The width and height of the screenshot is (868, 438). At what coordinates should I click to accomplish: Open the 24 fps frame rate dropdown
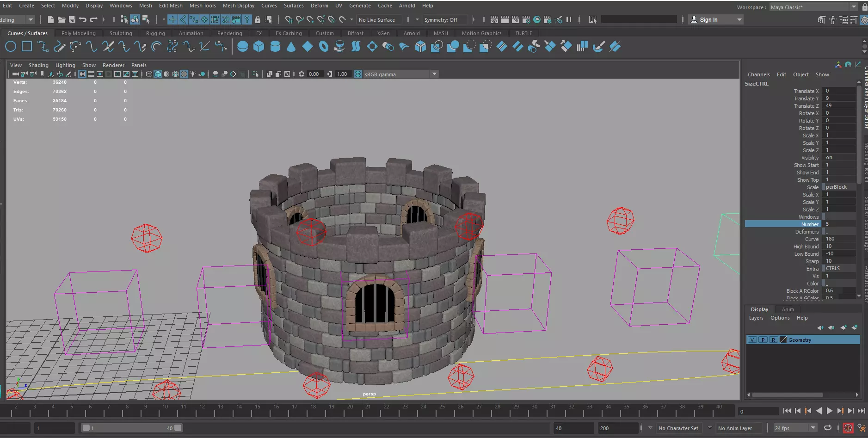795,428
